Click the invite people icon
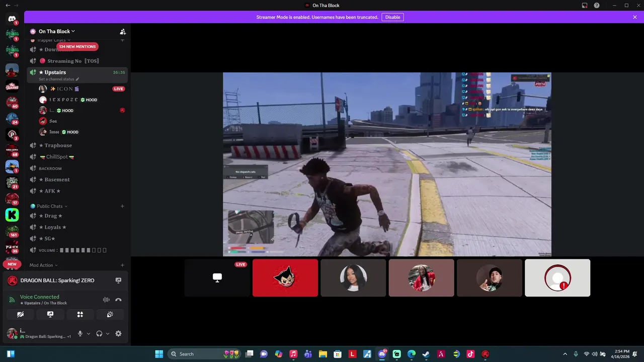 tap(122, 31)
